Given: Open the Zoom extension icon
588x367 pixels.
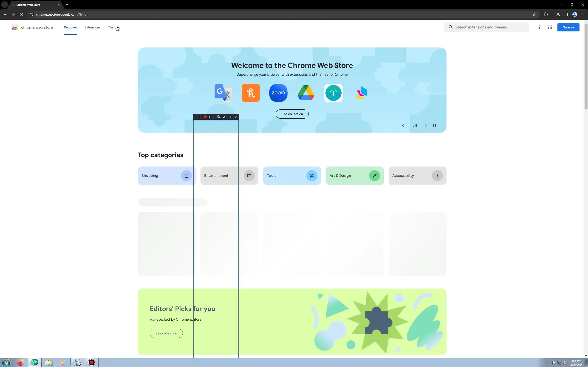Looking at the screenshot, I should (278, 93).
